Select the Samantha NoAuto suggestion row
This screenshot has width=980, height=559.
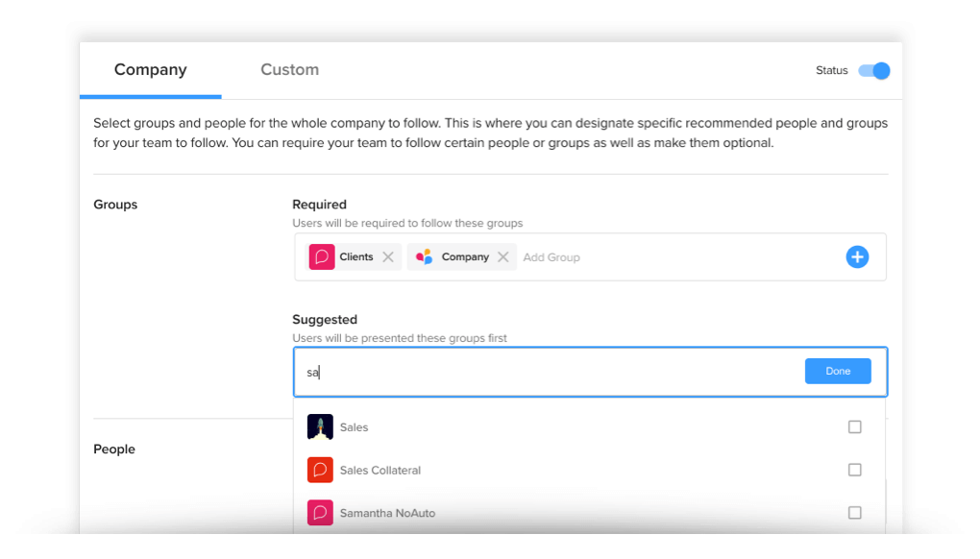[x=589, y=513]
